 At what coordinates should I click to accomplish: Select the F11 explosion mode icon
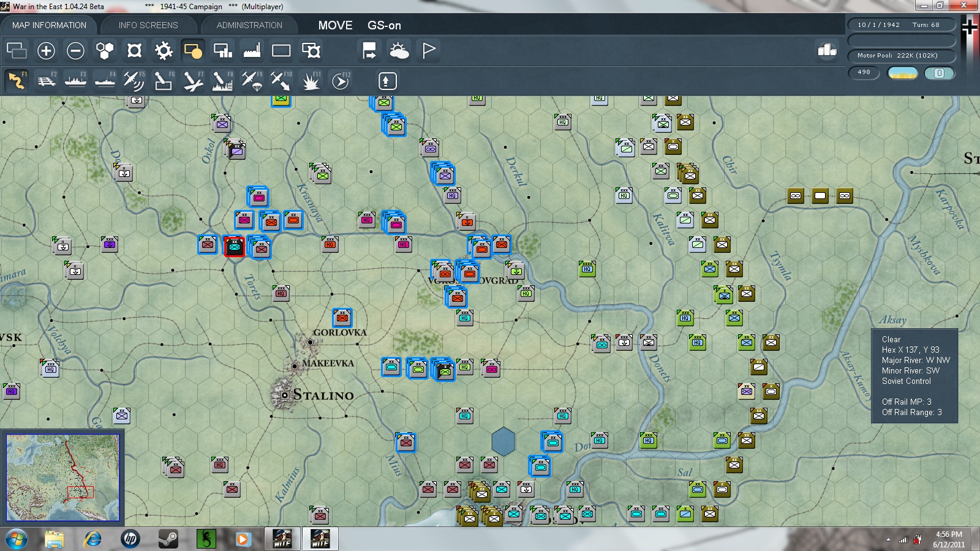point(311,81)
